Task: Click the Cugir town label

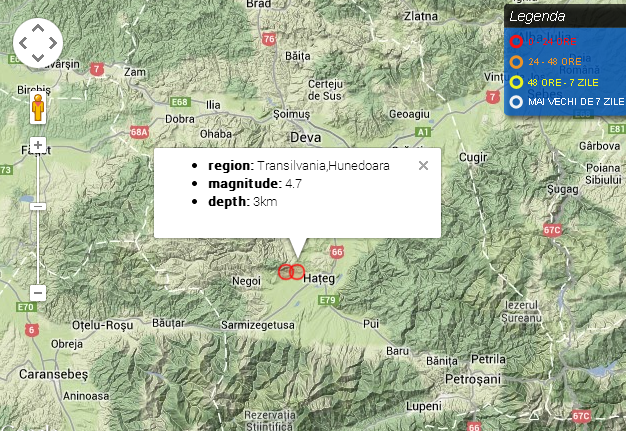Action: tap(473, 157)
